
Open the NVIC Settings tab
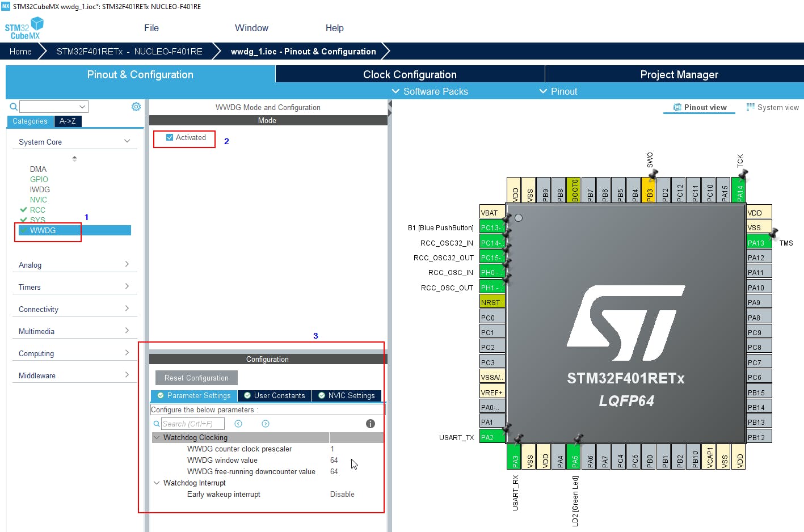pyautogui.click(x=346, y=395)
